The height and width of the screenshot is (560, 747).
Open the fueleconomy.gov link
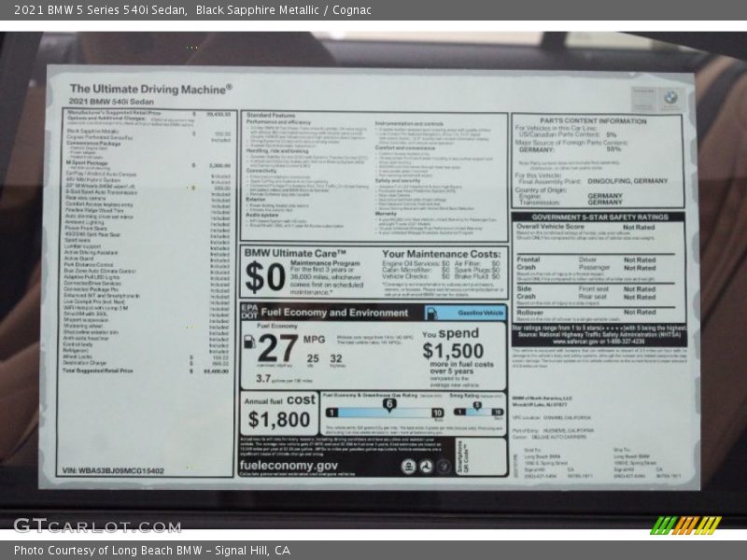pyautogui.click(x=289, y=466)
